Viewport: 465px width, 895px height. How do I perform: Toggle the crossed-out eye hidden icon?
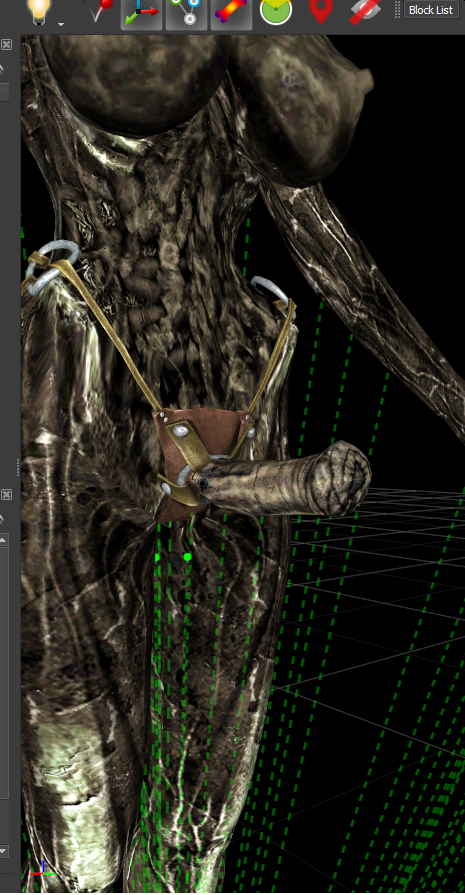pos(366,11)
